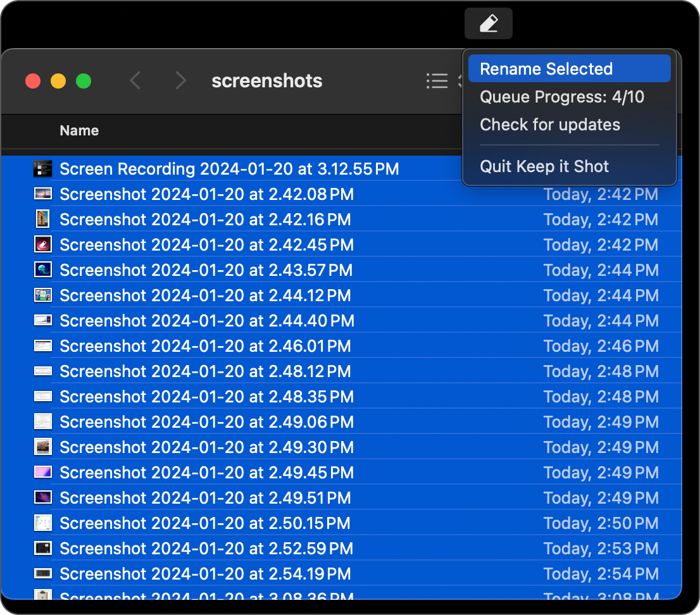700x615 pixels.
Task: Go back with the left chevron button
Action: coord(135,81)
